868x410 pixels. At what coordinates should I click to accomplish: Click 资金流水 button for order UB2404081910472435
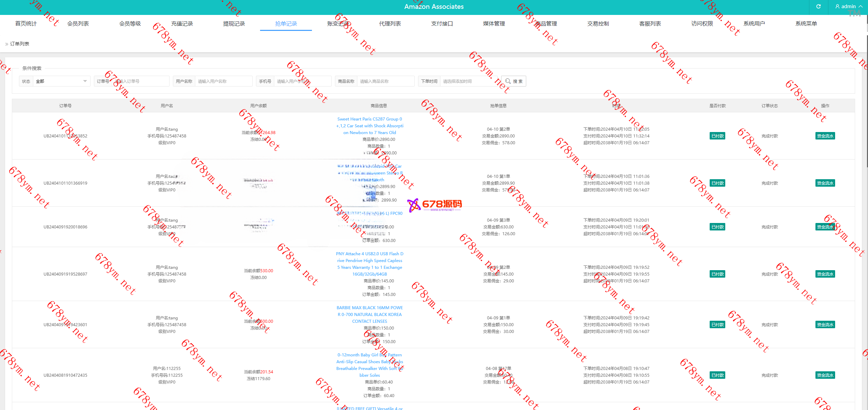[x=825, y=375]
